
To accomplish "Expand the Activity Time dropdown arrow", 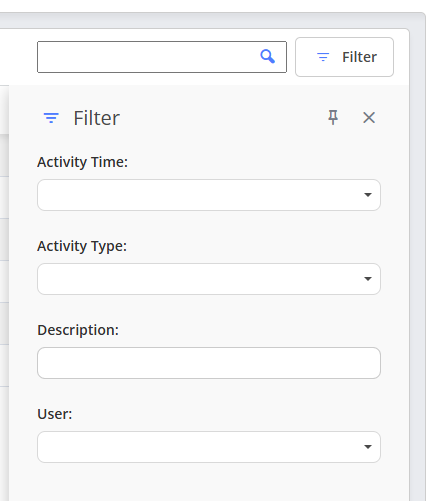I will (368, 195).
